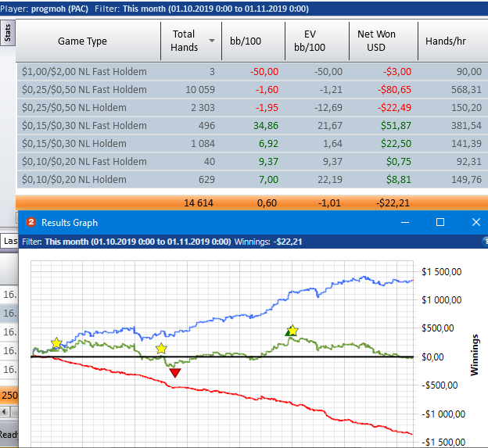Image resolution: width=488 pixels, height=448 pixels.
Task: Sort by bb/100 column header
Action: [x=253, y=41]
